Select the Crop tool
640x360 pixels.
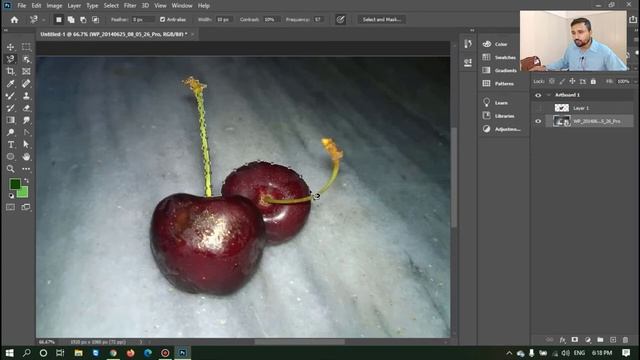pyautogui.click(x=11, y=71)
